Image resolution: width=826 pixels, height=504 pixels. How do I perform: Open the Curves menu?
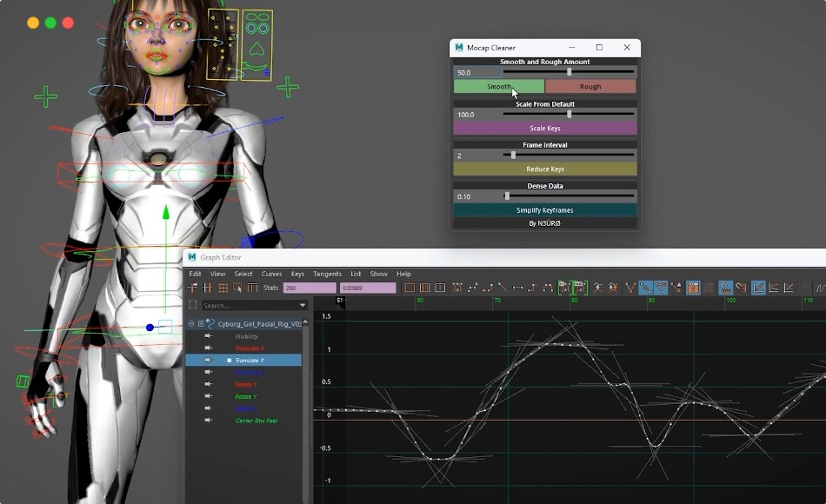[x=270, y=273]
